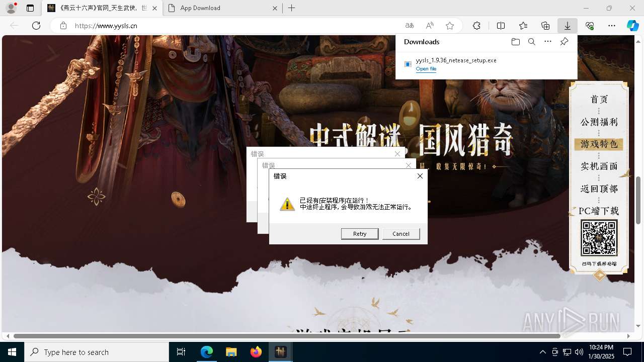
Task: Click Cancel in the error dialog
Action: (401, 234)
